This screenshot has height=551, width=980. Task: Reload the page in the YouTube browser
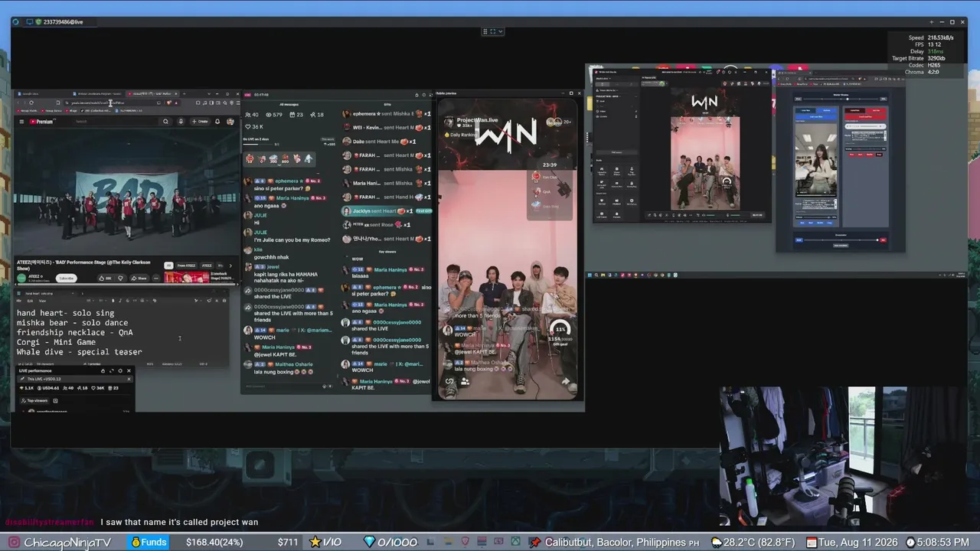[31, 103]
